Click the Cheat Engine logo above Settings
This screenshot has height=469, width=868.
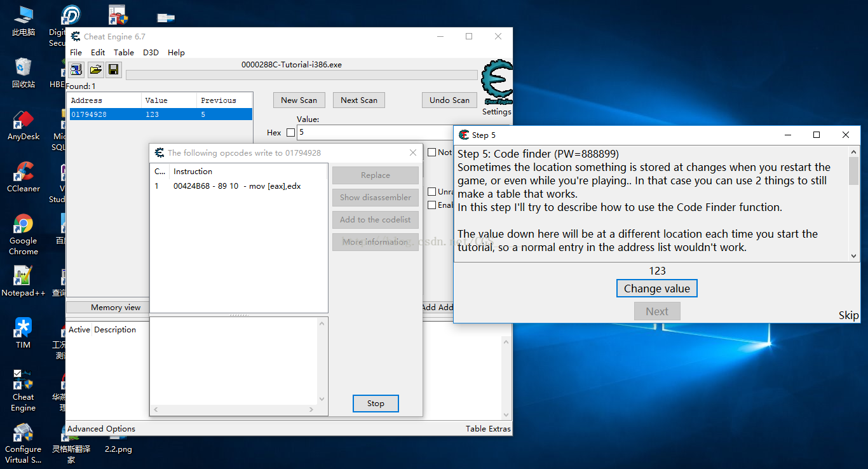point(496,83)
